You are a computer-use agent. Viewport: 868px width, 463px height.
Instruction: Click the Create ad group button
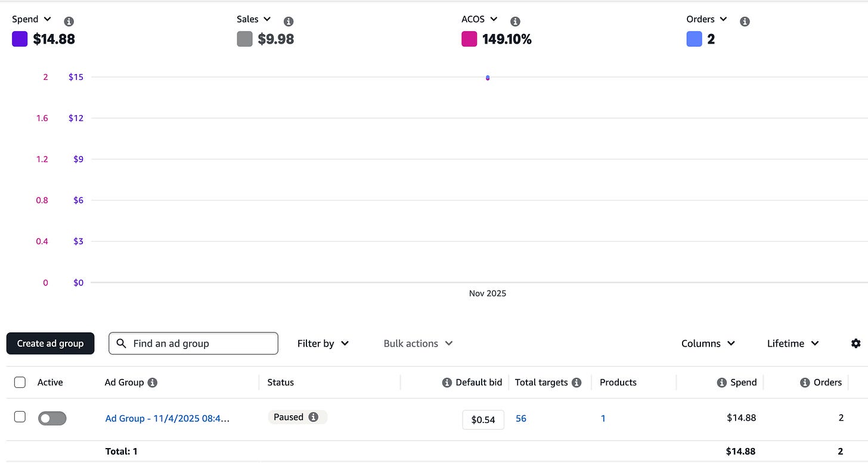point(51,344)
